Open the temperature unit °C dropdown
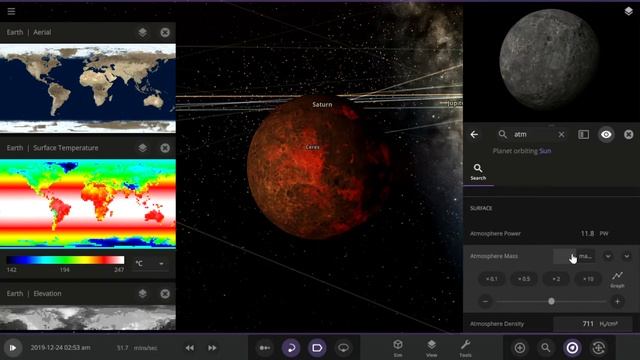 pos(150,264)
